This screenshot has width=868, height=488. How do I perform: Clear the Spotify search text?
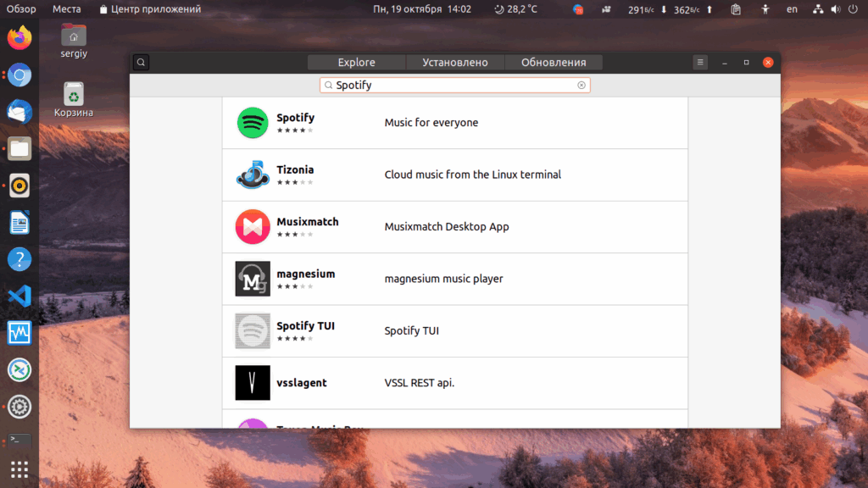pos(581,86)
